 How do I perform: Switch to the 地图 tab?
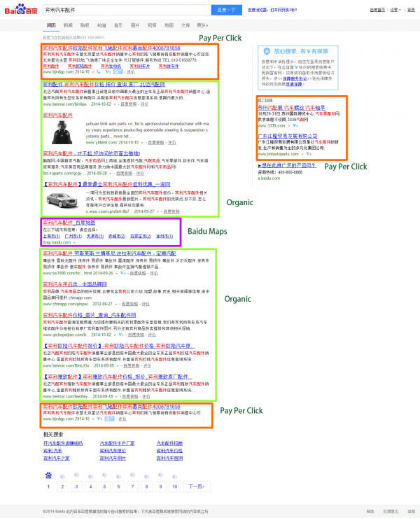click(x=169, y=25)
